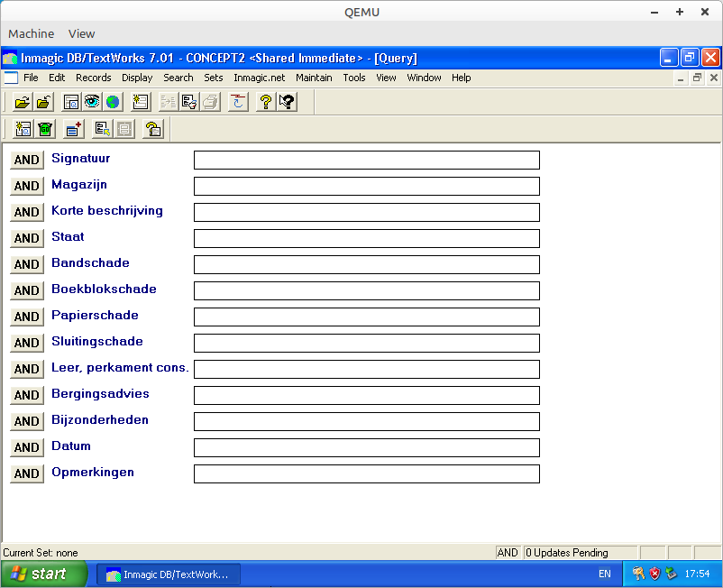Click the refresh arrow toolbar icon
Screen dimensions: 723x588
tap(238, 102)
